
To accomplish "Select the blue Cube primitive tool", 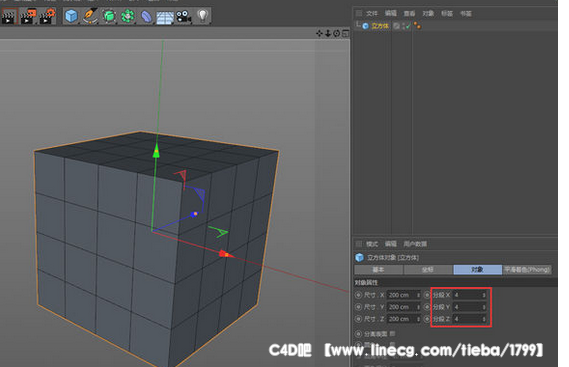I will click(x=71, y=16).
